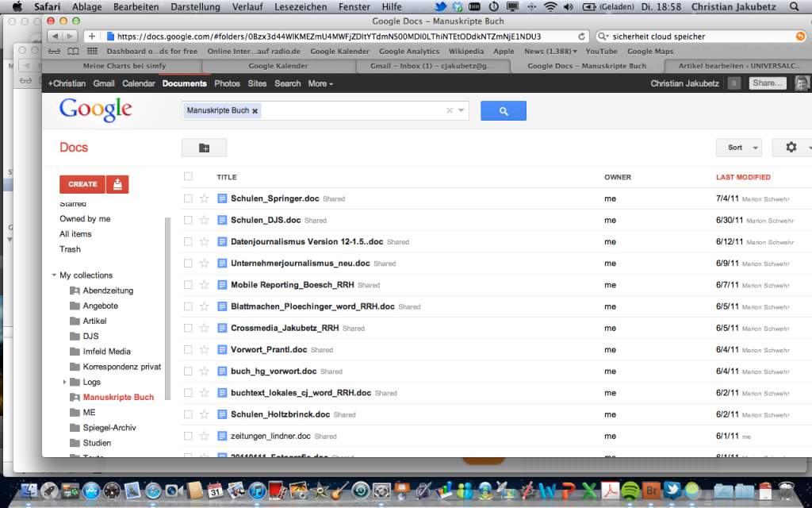Screen dimensions: 812x508
Task: Open the Twitter app in the dock
Action: click(x=672, y=491)
